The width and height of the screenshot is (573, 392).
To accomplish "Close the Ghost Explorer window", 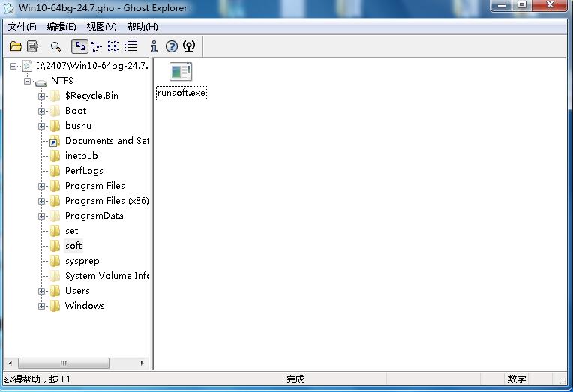I will [x=550, y=5].
